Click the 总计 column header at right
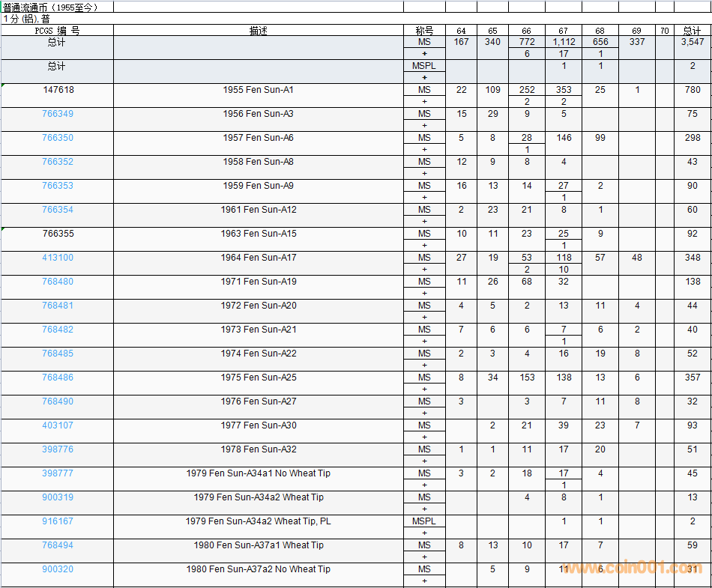 692,31
